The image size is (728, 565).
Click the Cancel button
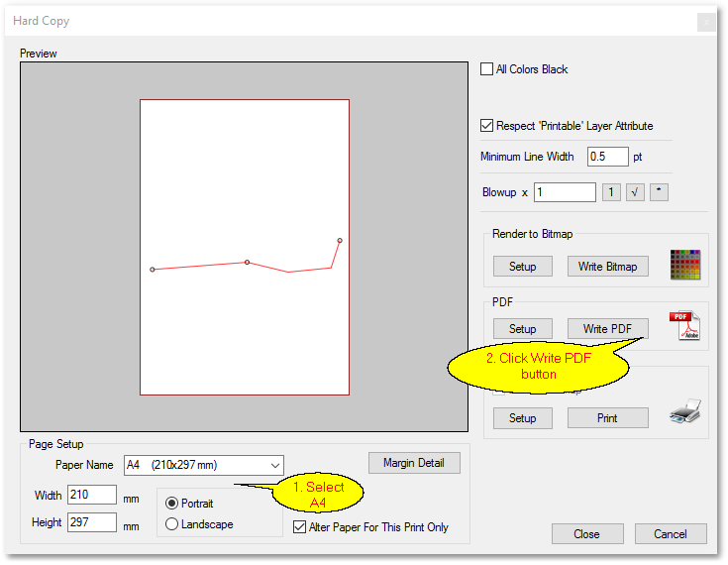(x=671, y=534)
